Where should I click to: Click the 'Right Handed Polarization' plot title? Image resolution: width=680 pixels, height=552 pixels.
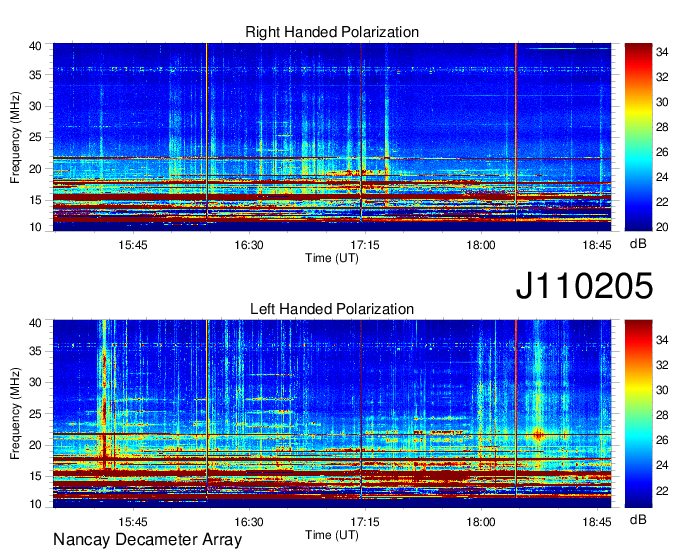coord(332,32)
